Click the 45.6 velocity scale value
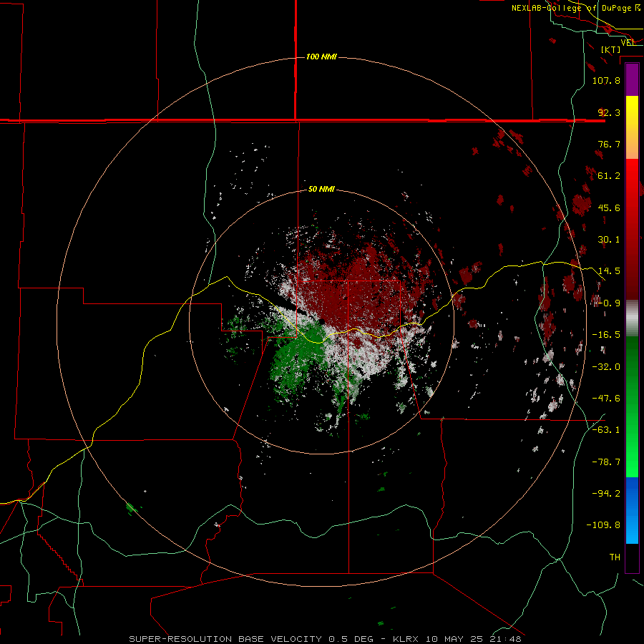The height and width of the screenshot is (644, 644). (x=609, y=208)
